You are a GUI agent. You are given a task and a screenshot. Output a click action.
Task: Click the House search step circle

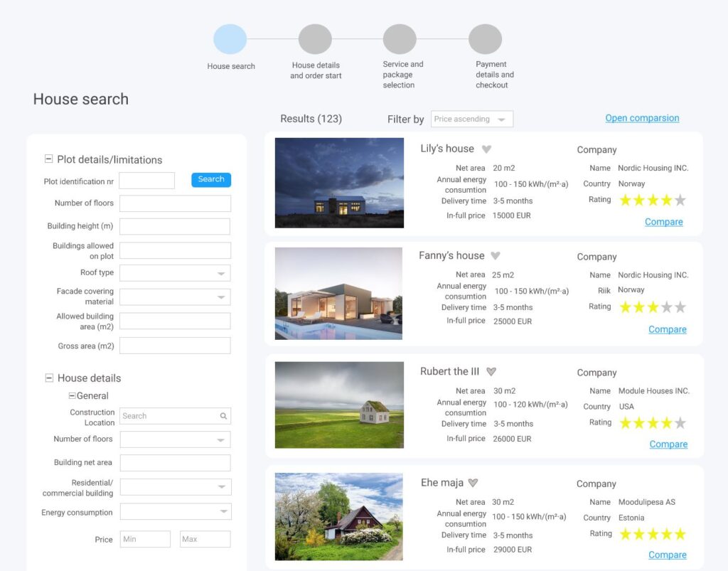point(230,39)
